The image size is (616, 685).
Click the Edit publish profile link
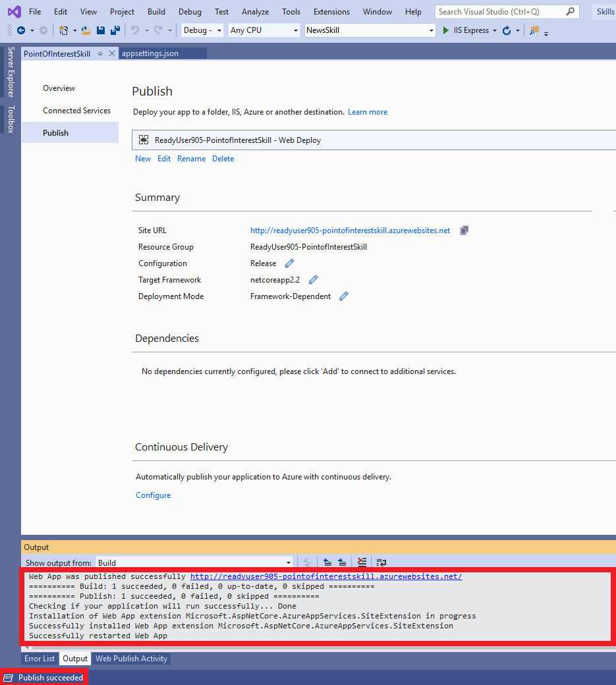pos(164,159)
